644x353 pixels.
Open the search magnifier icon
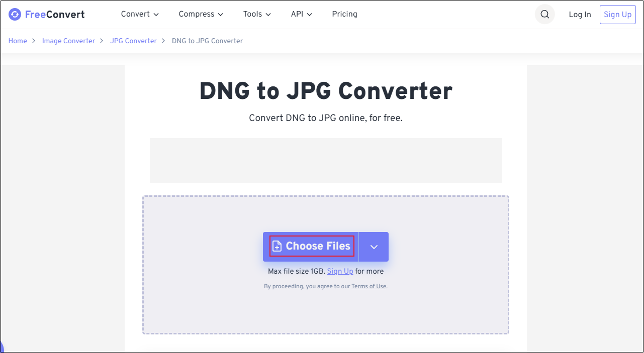pos(545,14)
